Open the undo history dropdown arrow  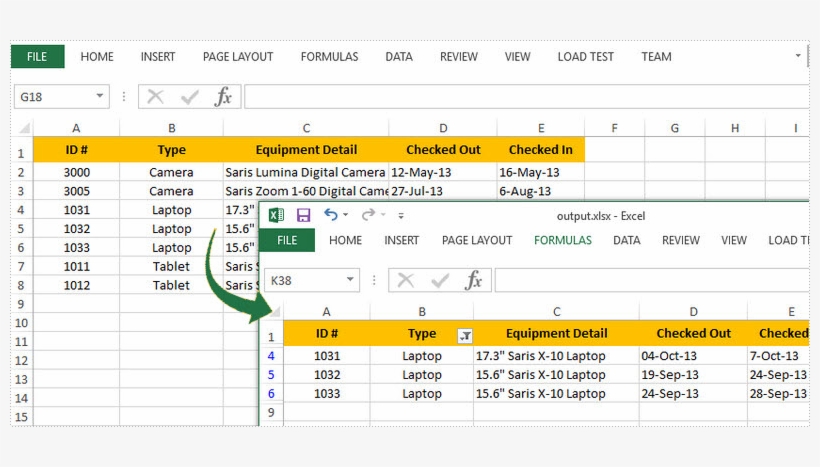pyautogui.click(x=346, y=215)
